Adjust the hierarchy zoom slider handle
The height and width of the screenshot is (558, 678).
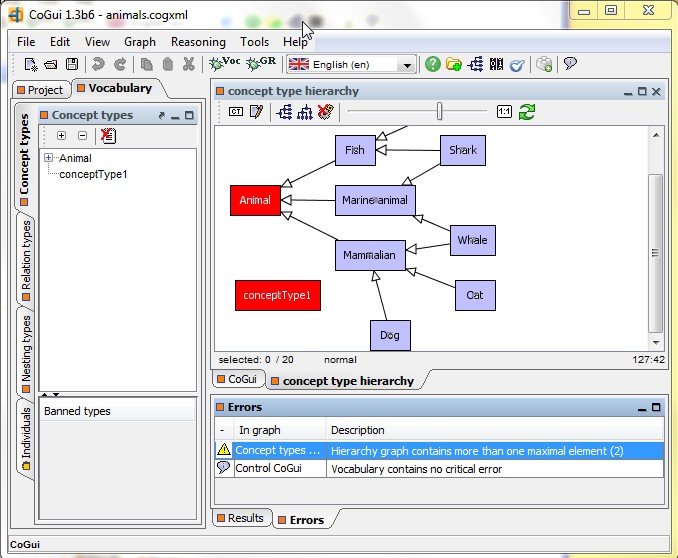(x=439, y=112)
